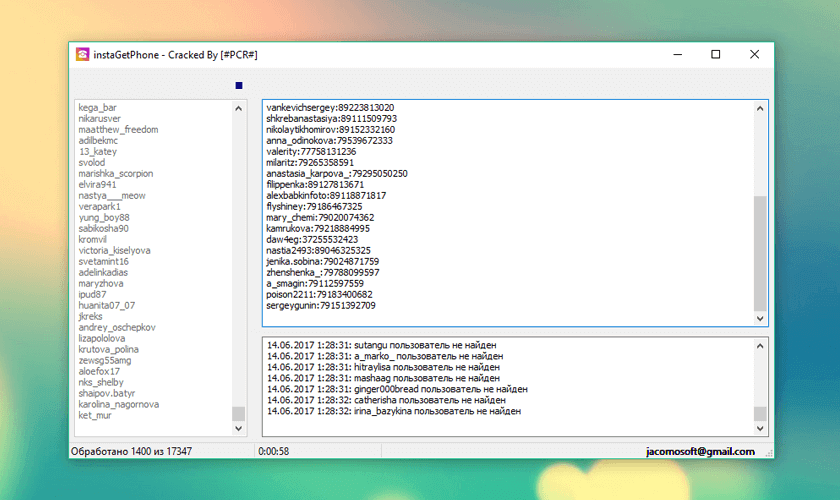Click down arrow of username list scrollbar
This screenshot has width=840, height=500.
pyautogui.click(x=238, y=428)
